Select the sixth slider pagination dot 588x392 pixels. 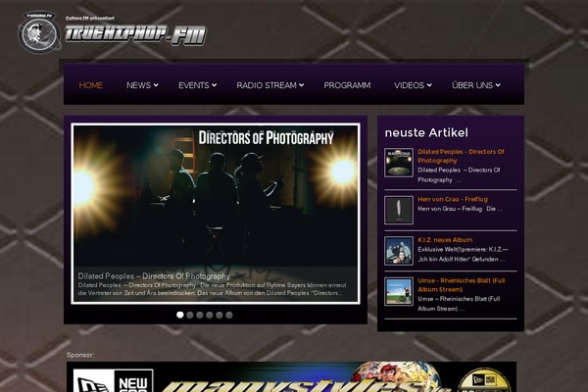228,315
